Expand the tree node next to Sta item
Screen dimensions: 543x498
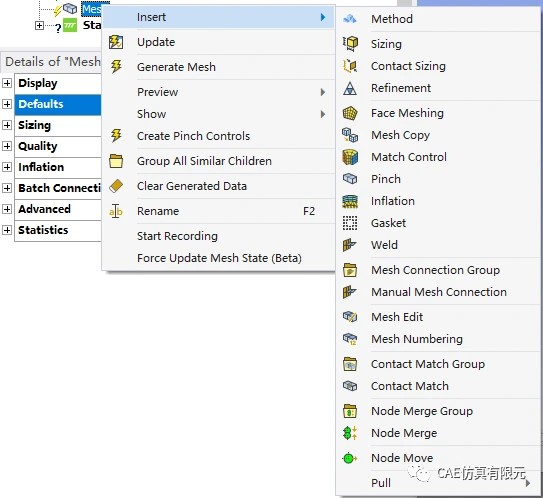coord(39,25)
